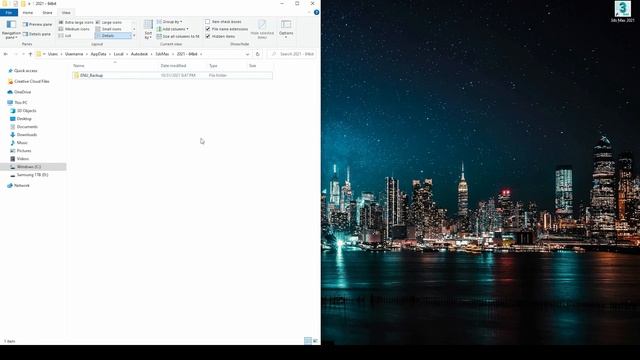Switch to the Share ribbon tab

pyautogui.click(x=47, y=13)
